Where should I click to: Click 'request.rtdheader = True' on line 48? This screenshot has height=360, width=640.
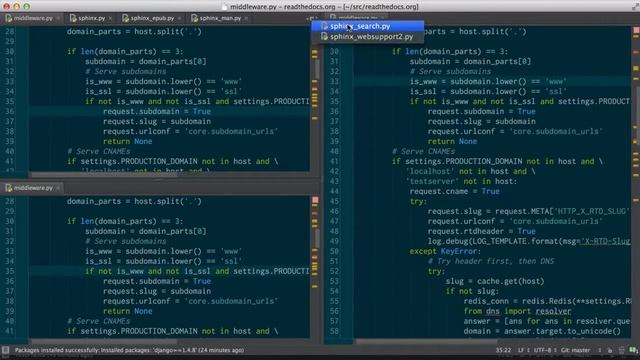click(482, 231)
